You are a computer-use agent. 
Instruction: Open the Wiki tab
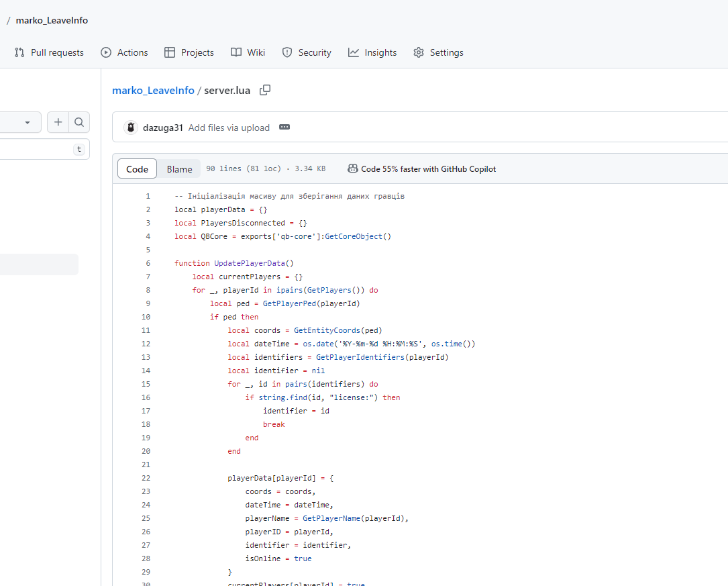tap(248, 52)
